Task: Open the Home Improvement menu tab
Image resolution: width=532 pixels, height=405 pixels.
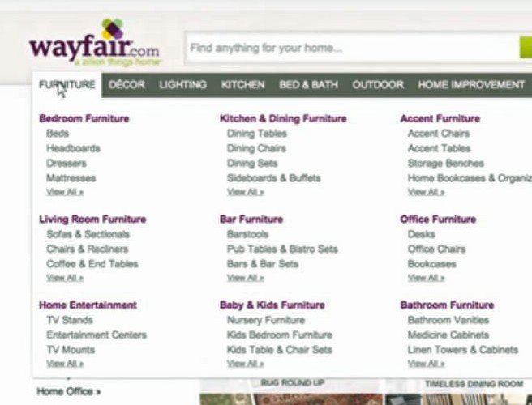Action: 471,85
